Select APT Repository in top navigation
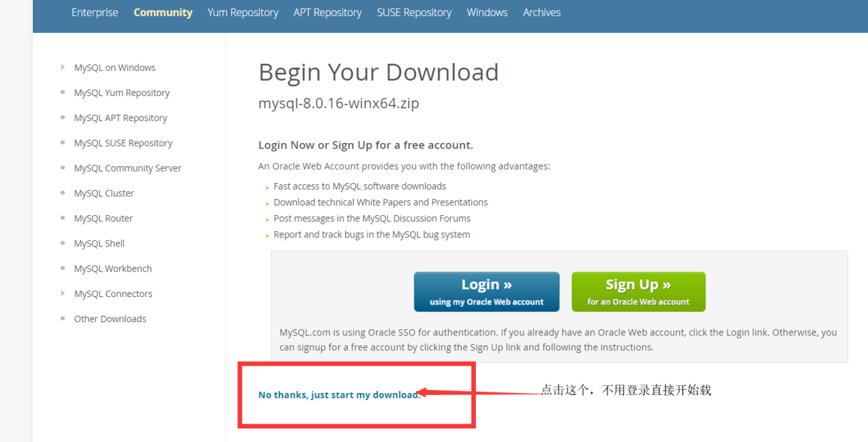Screen dimensions: 868x442 coord(328,13)
